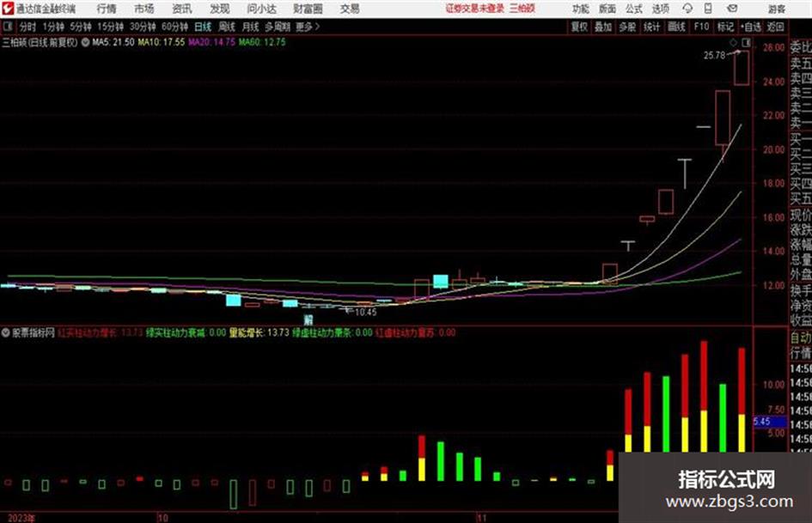Click the 绿实柱动力衰减 indicator label
The width and height of the screenshot is (812, 523).
(186, 333)
